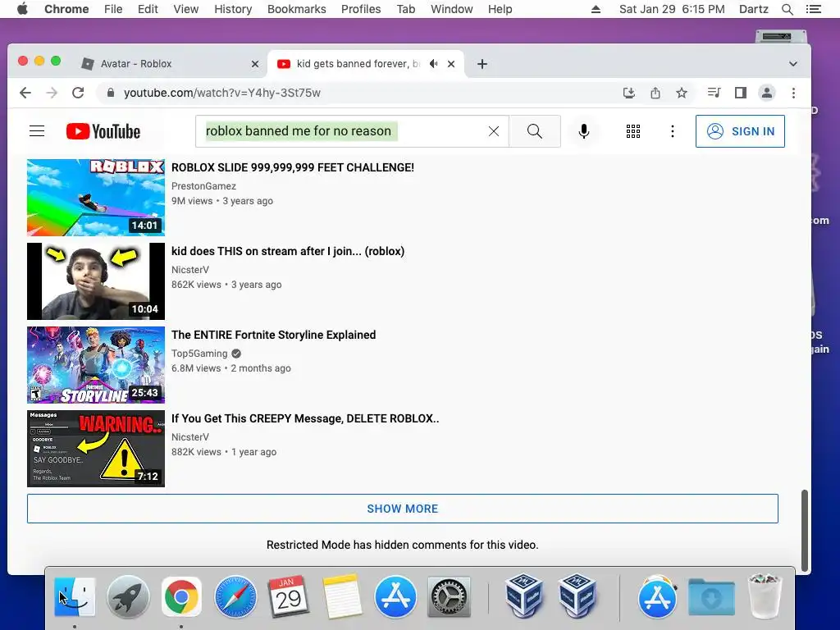Open the File menu
Viewport: 840px width, 630px height.
tap(113, 9)
